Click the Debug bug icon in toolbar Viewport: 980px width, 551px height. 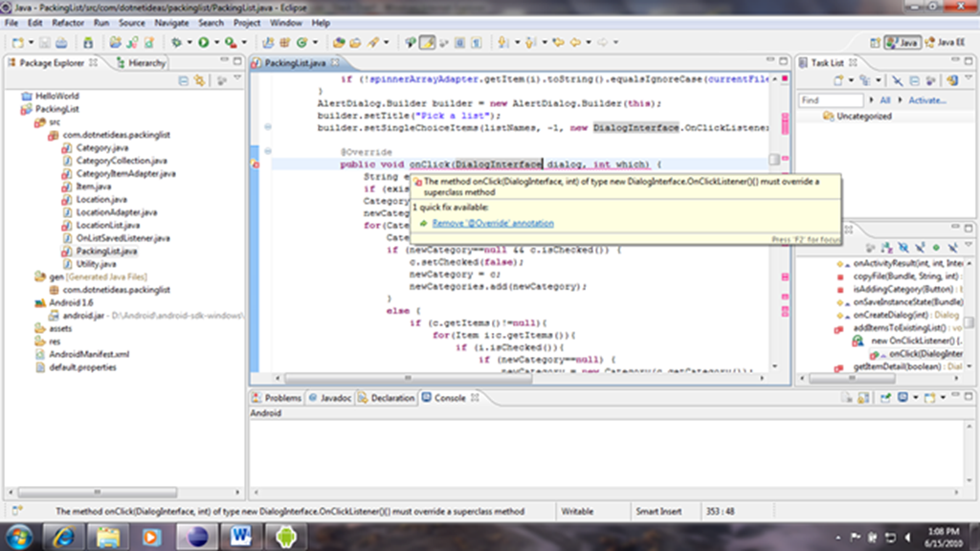(176, 42)
